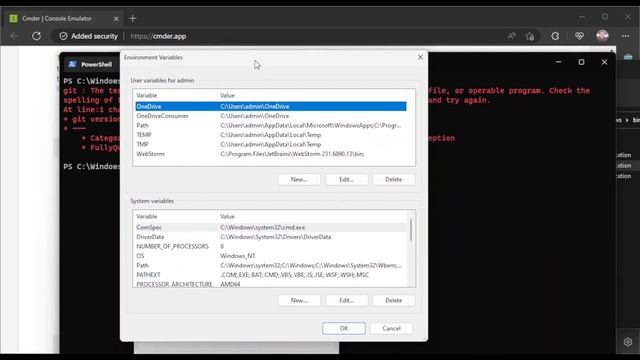The image size is (640, 360).
Task: Click the WebStorm value path with JetBrains
Action: pyautogui.click(x=292, y=154)
